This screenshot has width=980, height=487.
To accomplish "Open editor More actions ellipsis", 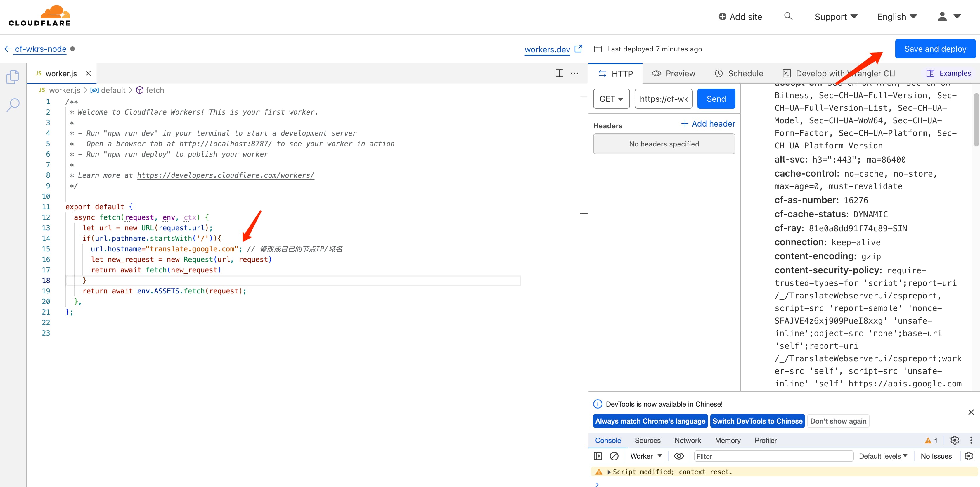I will [574, 73].
